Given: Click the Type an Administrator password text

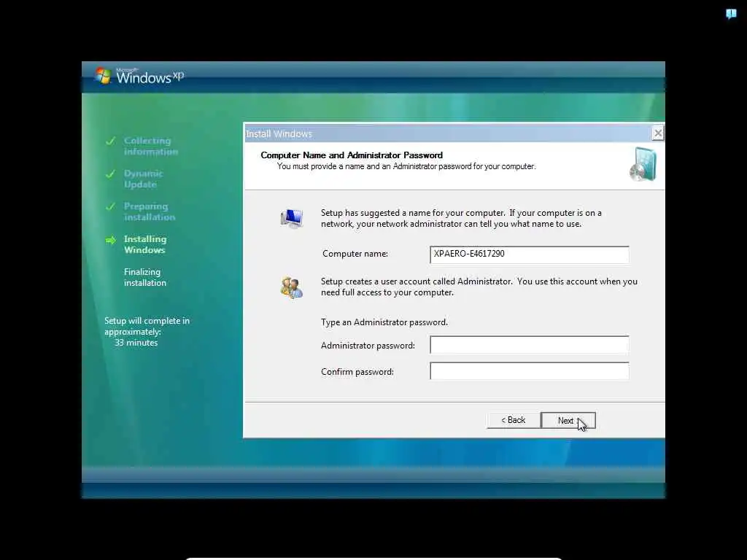Looking at the screenshot, I should pyautogui.click(x=384, y=322).
